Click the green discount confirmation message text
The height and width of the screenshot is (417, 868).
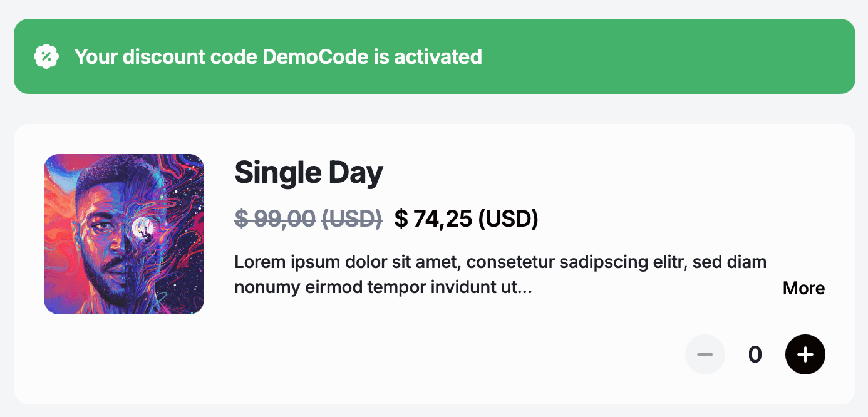point(279,56)
